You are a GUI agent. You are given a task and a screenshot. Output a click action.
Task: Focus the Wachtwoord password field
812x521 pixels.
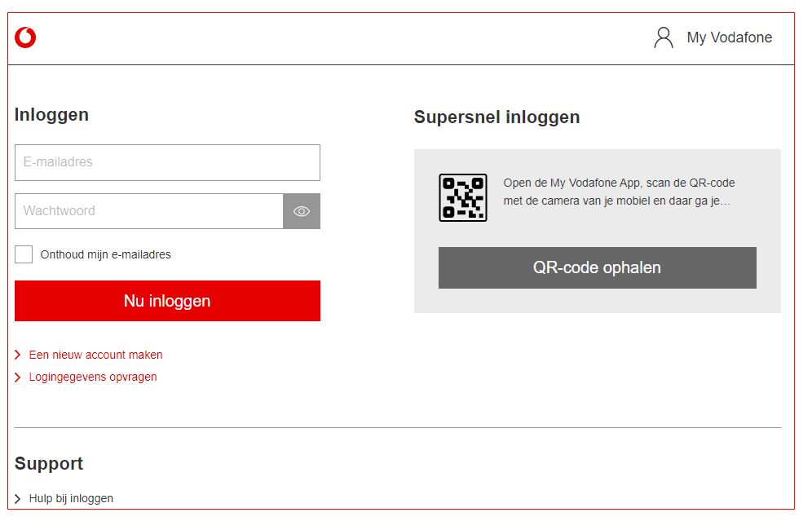149,211
